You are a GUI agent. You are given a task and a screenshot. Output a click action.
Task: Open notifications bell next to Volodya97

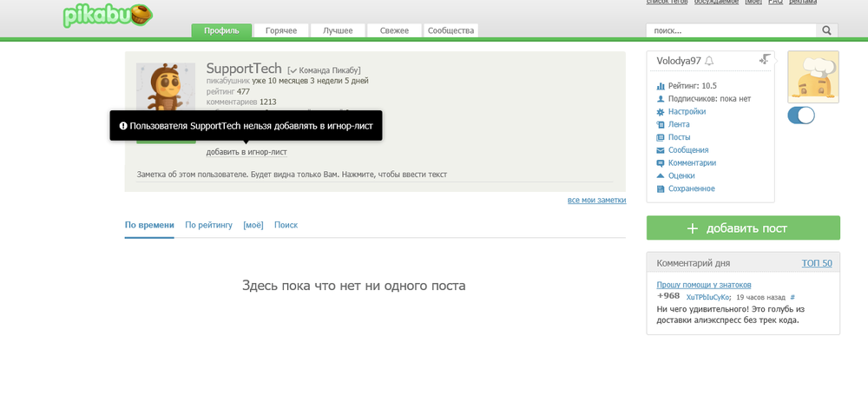(x=709, y=61)
